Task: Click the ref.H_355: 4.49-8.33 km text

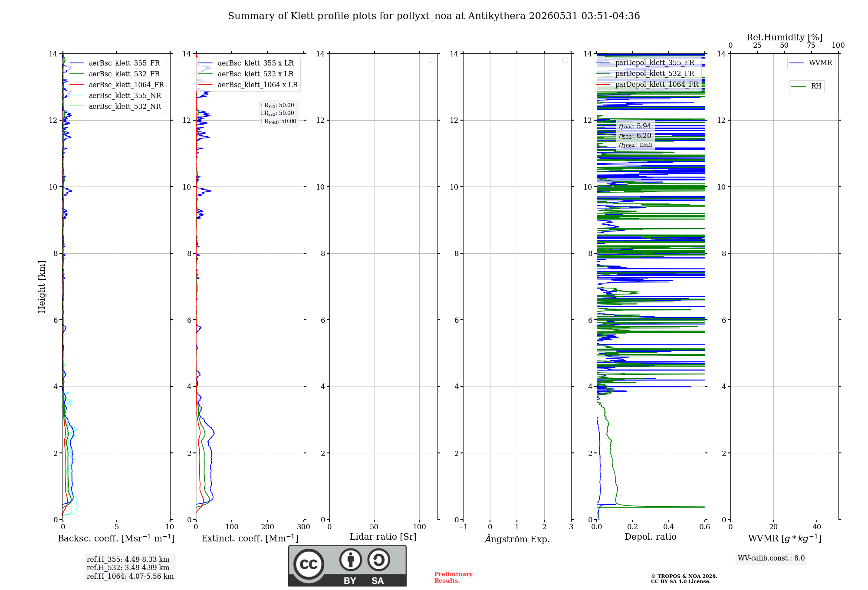Action: (128, 560)
